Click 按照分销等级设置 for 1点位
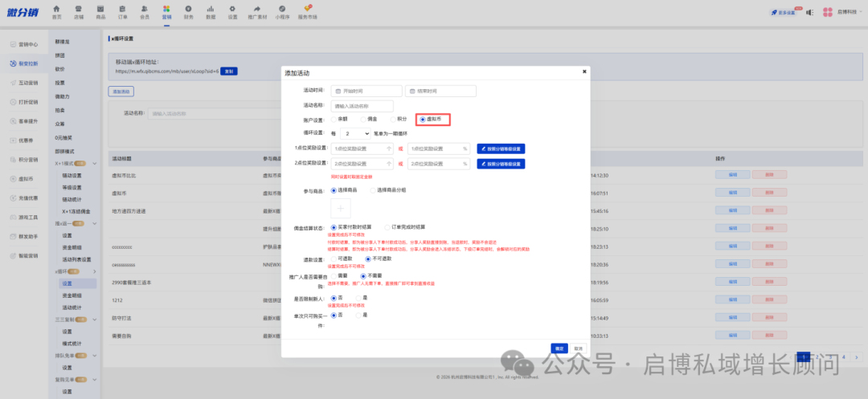This screenshot has width=868, height=399. pyautogui.click(x=501, y=149)
